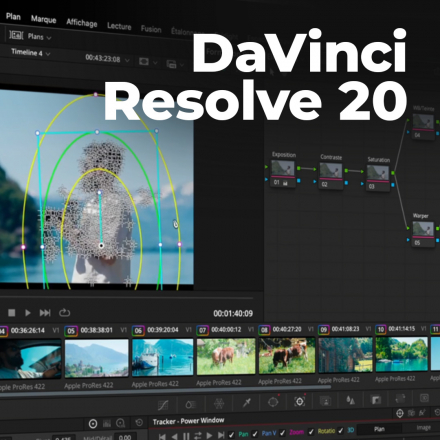The height and width of the screenshot is (440, 440).
Task: Select the Exposition node 01
Action: 283,174
